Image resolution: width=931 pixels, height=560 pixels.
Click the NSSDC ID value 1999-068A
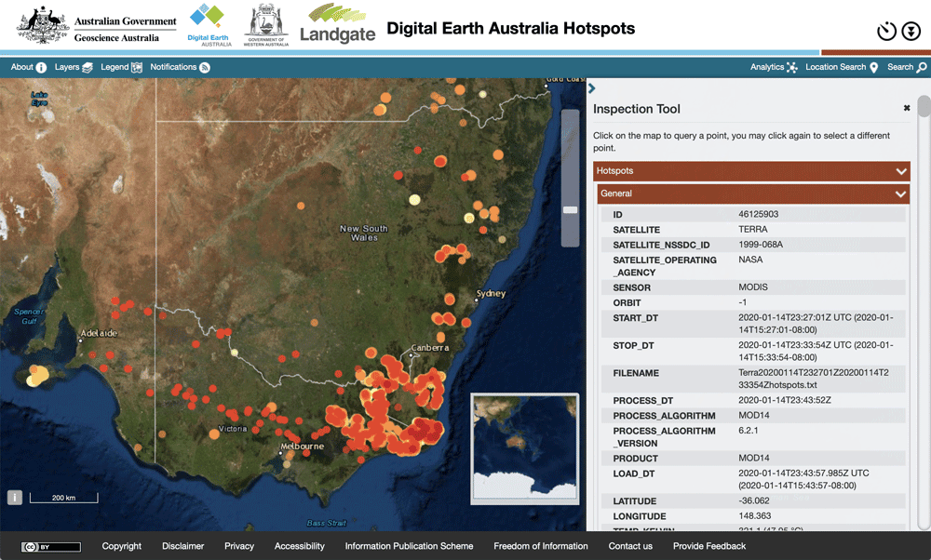761,245
